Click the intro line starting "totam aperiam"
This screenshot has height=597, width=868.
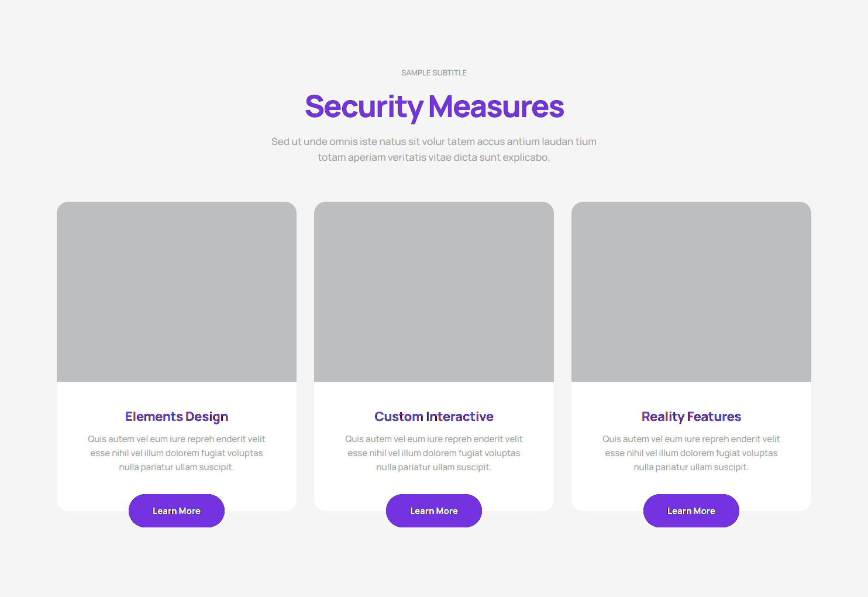point(434,157)
